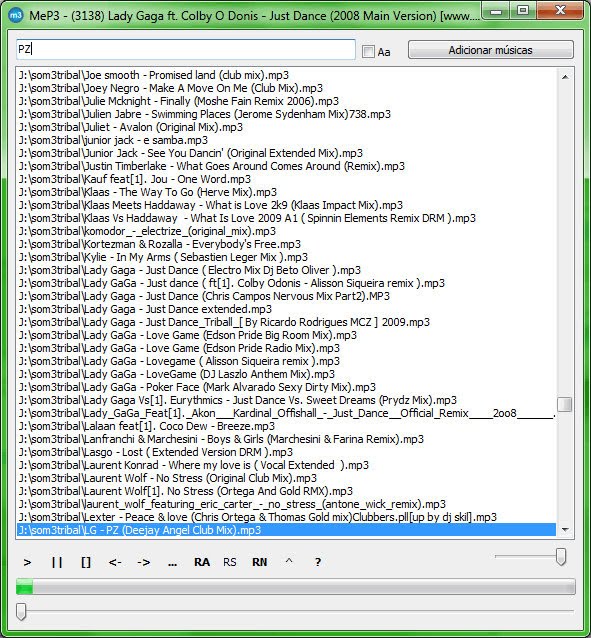Toggle the RS mode
Image resolution: width=591 pixels, height=638 pixels.
click(230, 562)
